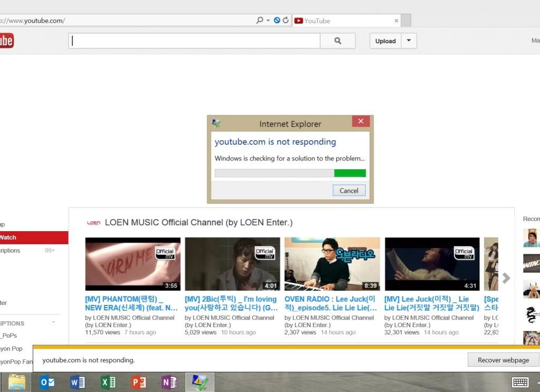Launch Outlook from the taskbar

pyautogui.click(x=47, y=383)
